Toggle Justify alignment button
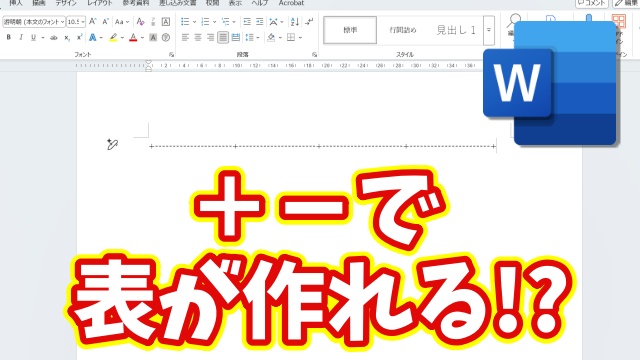This screenshot has height=360, width=640. [223, 38]
